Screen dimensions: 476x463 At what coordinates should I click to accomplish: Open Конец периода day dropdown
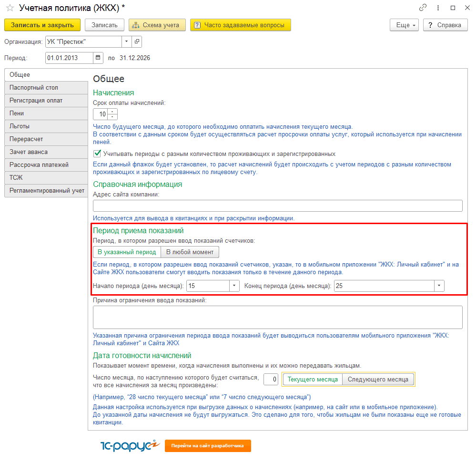coord(439,286)
